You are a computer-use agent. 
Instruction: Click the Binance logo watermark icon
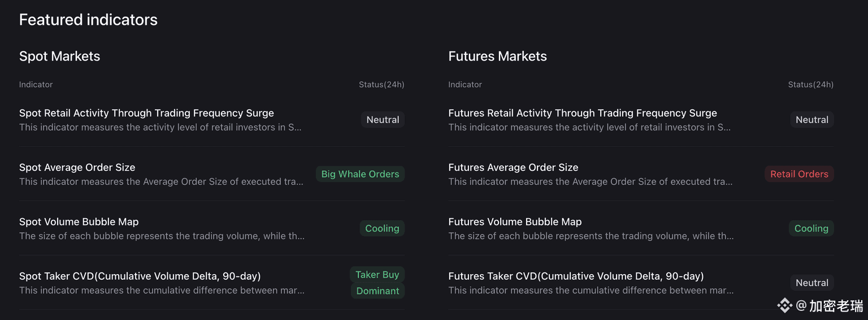784,306
